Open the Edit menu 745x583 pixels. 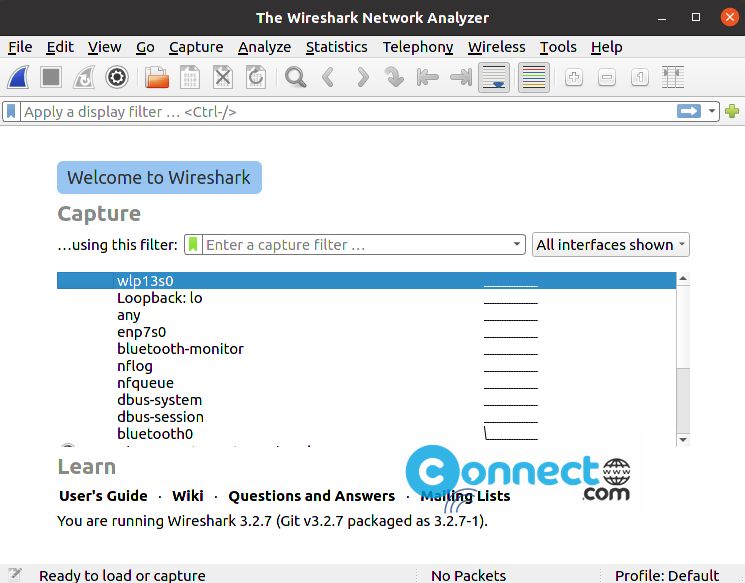pyautogui.click(x=60, y=47)
